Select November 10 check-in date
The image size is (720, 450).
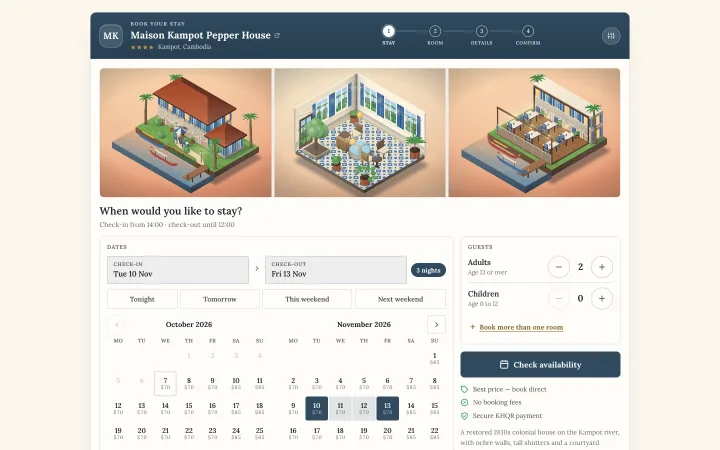(317, 408)
